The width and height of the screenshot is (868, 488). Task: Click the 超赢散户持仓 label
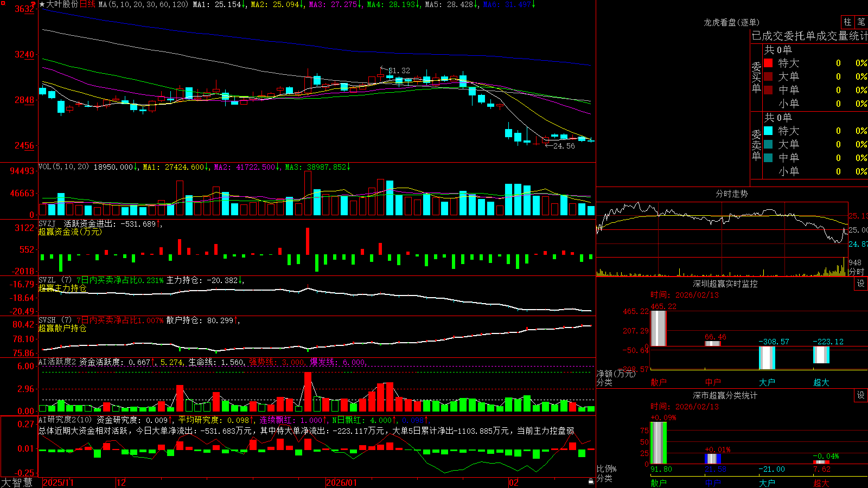tap(62, 328)
